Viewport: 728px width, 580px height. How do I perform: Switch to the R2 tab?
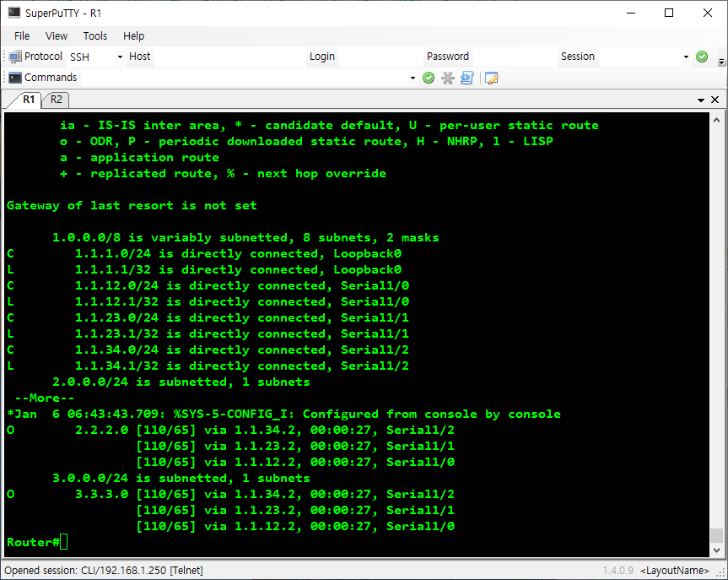click(x=57, y=100)
